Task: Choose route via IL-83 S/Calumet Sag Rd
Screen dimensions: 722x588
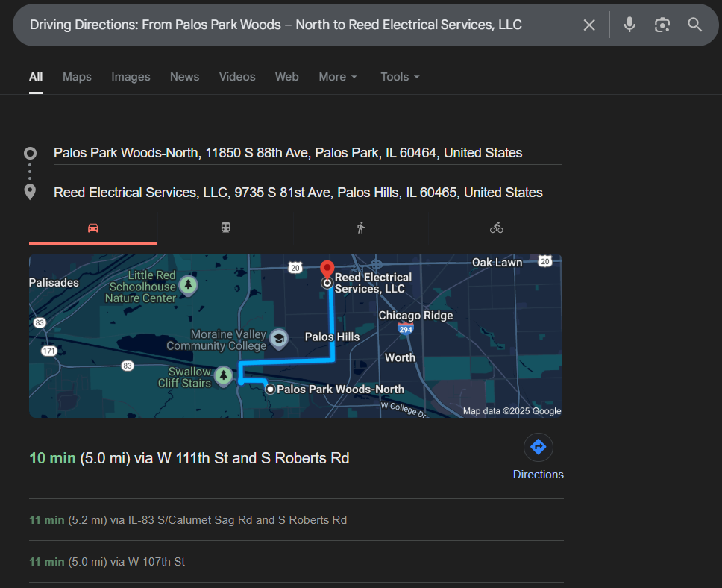Action: click(x=188, y=520)
